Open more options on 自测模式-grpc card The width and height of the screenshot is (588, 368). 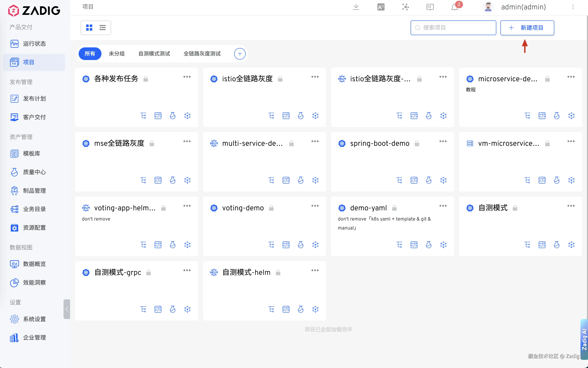click(x=187, y=270)
